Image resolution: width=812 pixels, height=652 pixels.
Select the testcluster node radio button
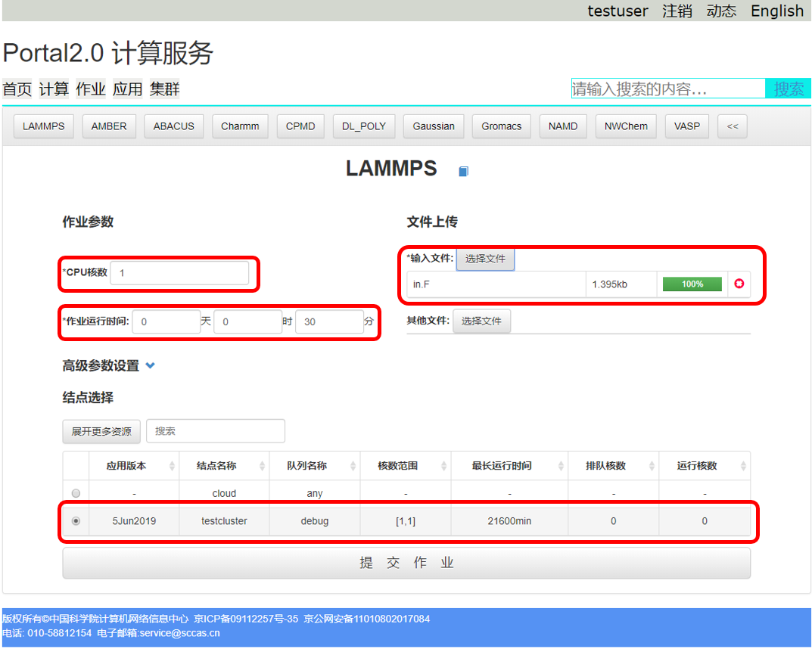pos(76,521)
